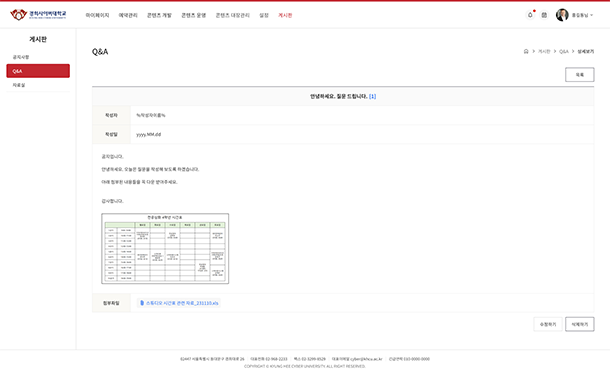Click the user profile avatar photo

(x=562, y=15)
